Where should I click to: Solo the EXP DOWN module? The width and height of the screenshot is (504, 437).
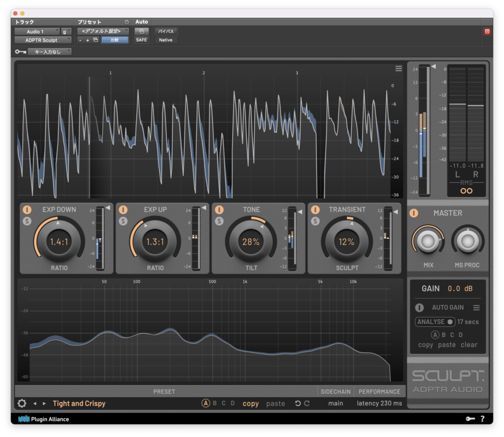click(27, 221)
